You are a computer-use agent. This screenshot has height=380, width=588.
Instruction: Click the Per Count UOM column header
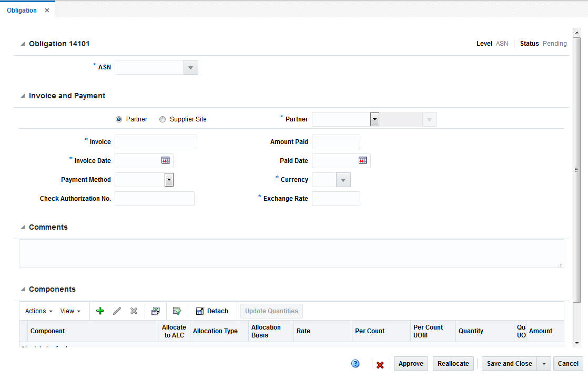[433, 331]
